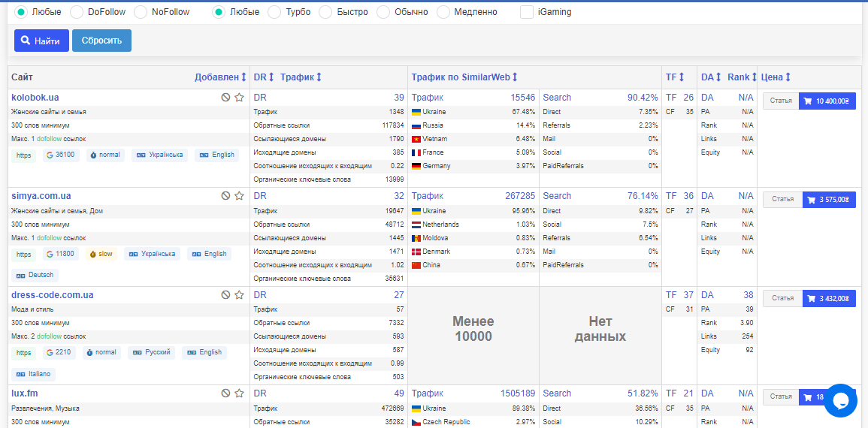868x428 pixels.
Task: Click the block icon for simya.com.ua
Action: click(x=225, y=196)
